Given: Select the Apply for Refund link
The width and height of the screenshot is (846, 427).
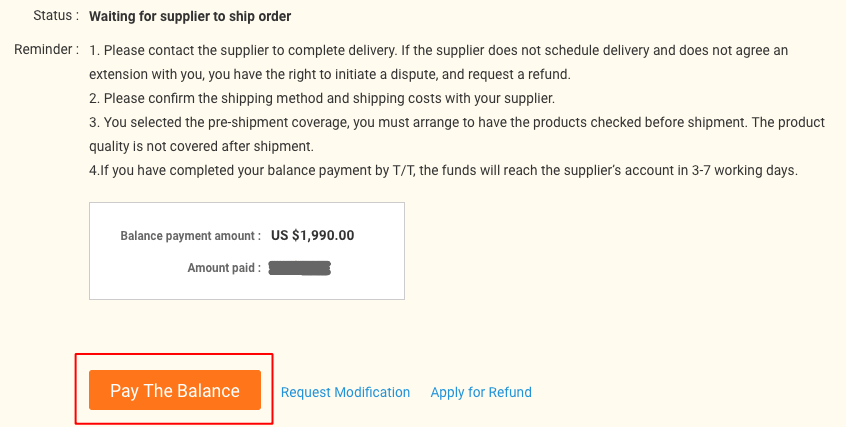Looking at the screenshot, I should (481, 392).
